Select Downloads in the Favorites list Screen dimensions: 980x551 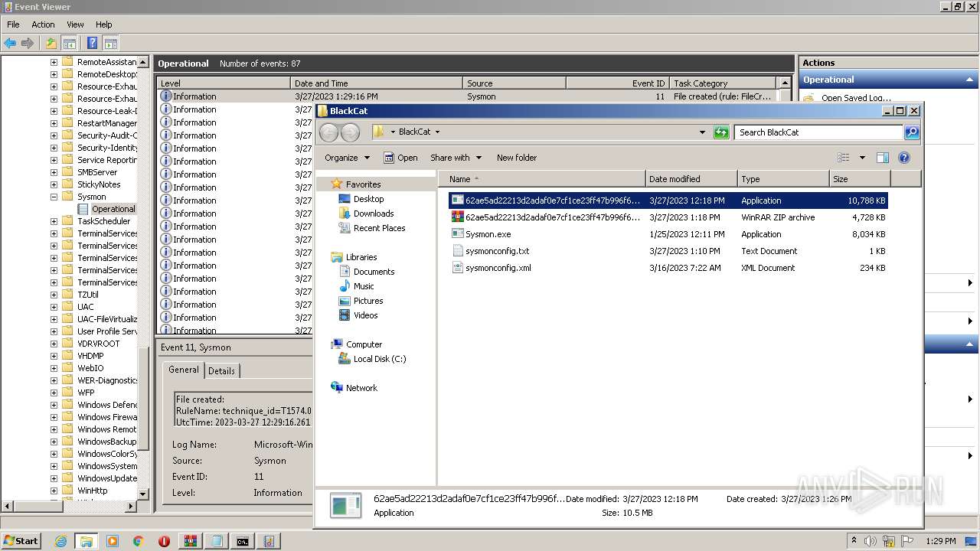pos(373,214)
